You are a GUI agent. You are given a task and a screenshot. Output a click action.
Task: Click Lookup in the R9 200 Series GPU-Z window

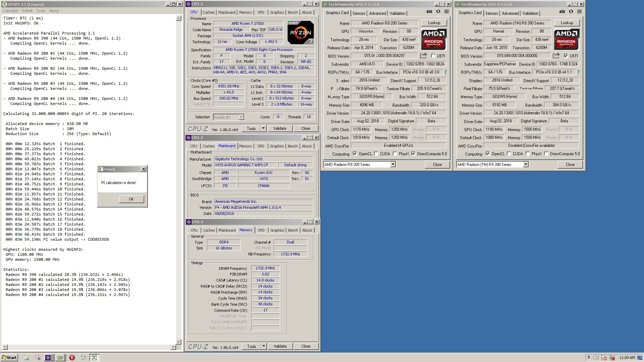(434, 23)
